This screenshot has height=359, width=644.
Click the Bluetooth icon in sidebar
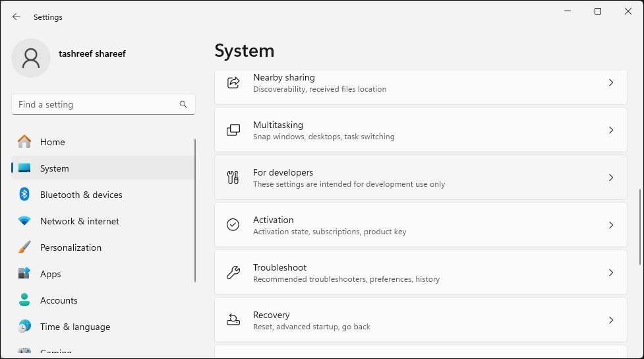click(24, 195)
